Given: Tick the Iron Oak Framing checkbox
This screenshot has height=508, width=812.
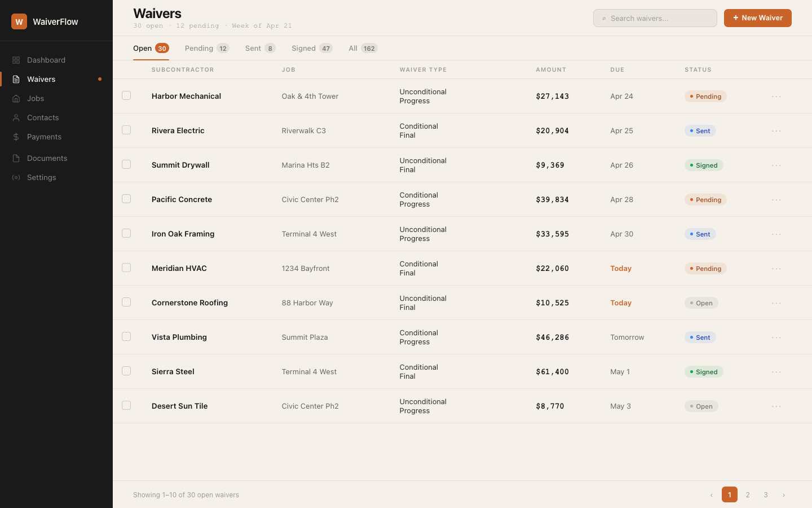Looking at the screenshot, I should pos(126,233).
